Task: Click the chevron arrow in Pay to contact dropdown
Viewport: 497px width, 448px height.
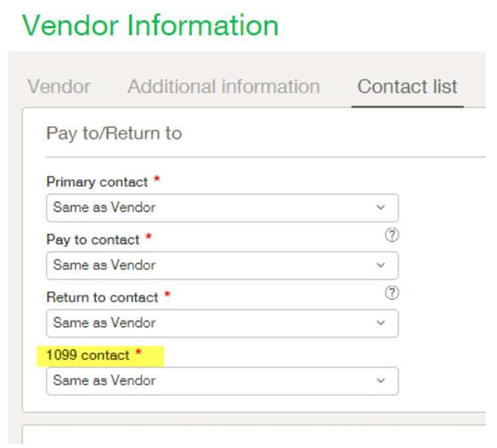Action: point(381,266)
